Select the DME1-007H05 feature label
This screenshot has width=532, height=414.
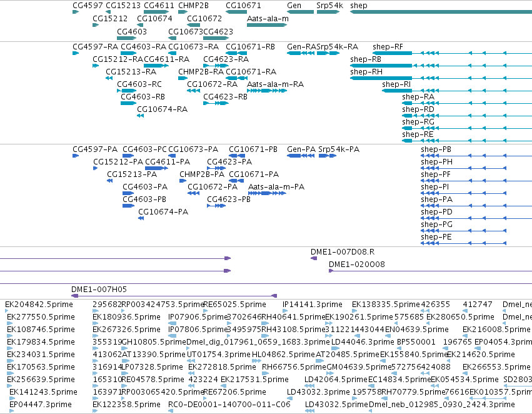click(99, 290)
